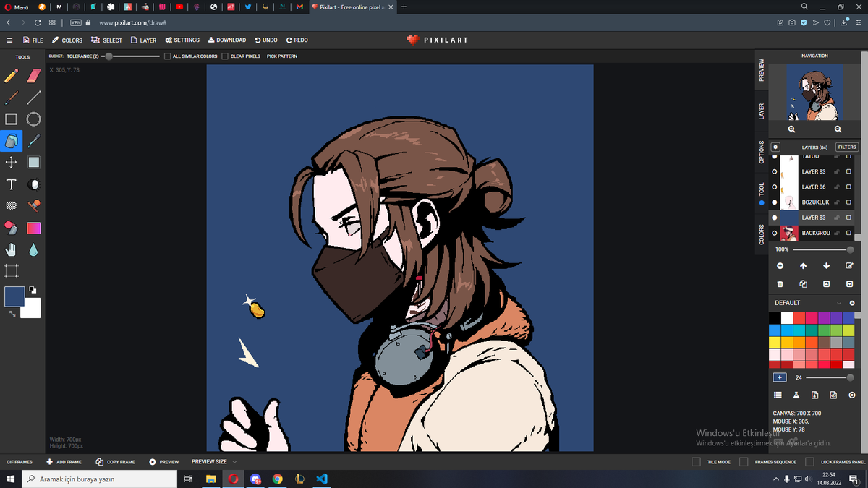This screenshot has width=868, height=488.
Task: Rename layer with edit pencil icon
Action: point(849,266)
